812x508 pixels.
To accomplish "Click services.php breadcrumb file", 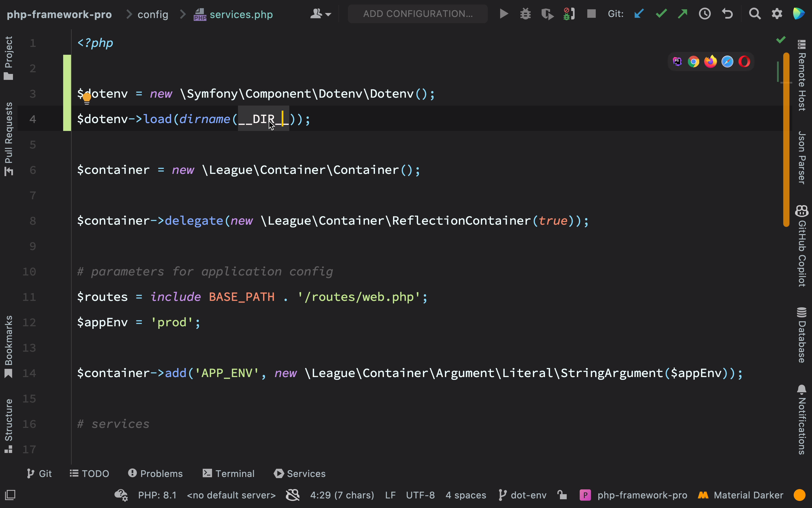I will [233, 14].
